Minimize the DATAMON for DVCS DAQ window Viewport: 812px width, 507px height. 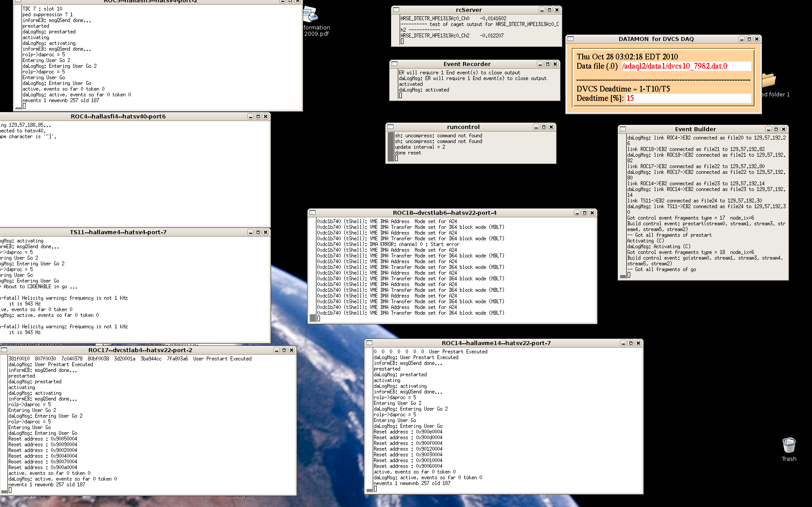click(x=742, y=39)
